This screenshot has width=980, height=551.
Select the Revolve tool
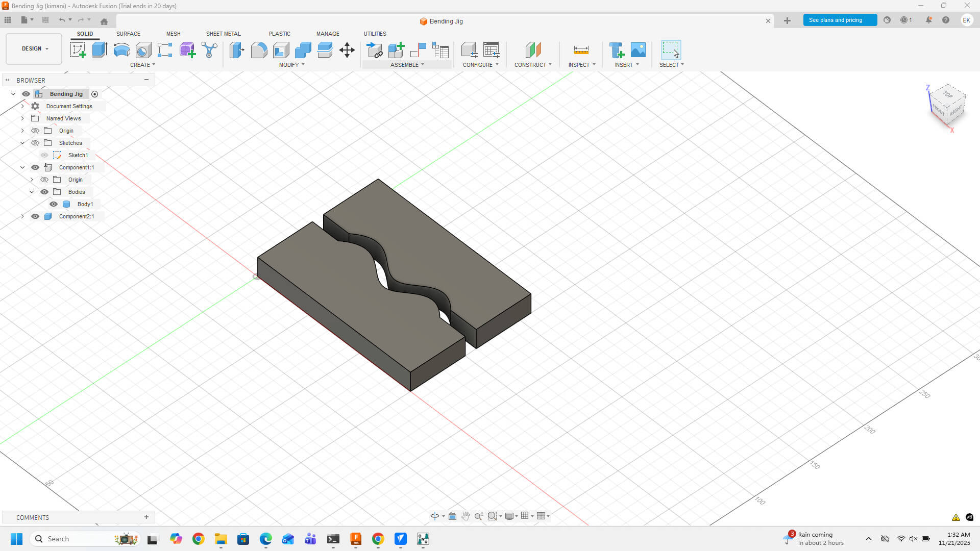121,50
